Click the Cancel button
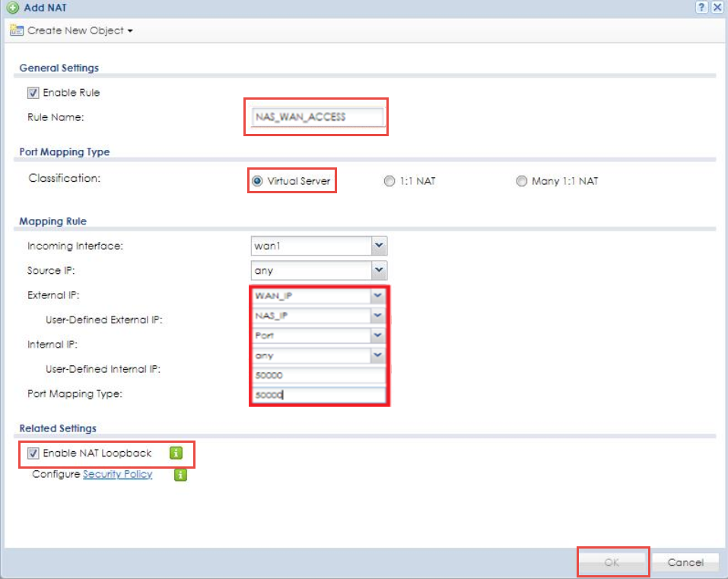This screenshot has height=579, width=728. [685, 562]
